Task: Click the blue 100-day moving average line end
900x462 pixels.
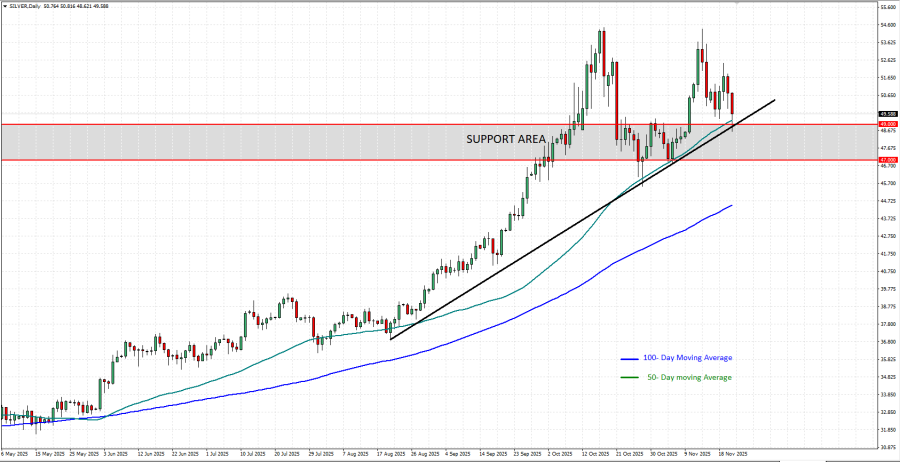Action: pos(731,205)
